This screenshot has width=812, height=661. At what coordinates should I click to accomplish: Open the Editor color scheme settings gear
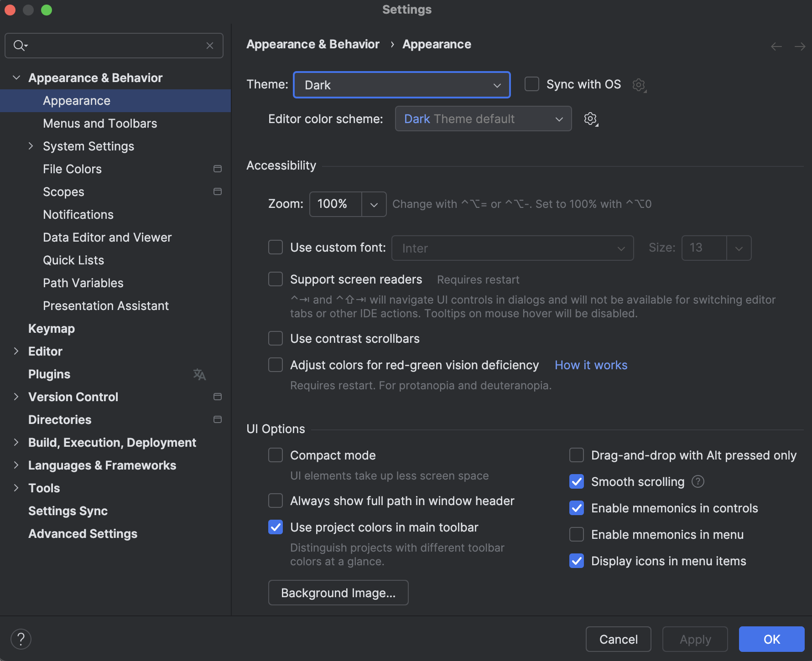click(591, 119)
